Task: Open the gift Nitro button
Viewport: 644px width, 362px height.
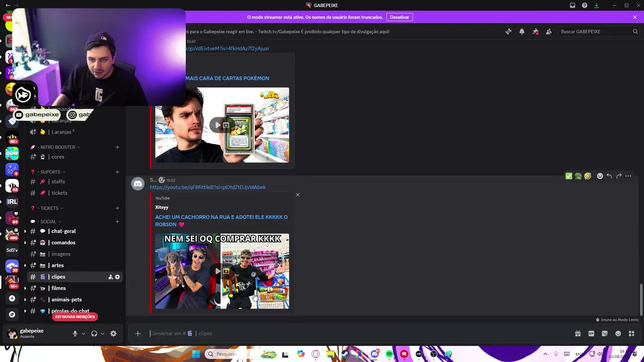Action: (578, 333)
